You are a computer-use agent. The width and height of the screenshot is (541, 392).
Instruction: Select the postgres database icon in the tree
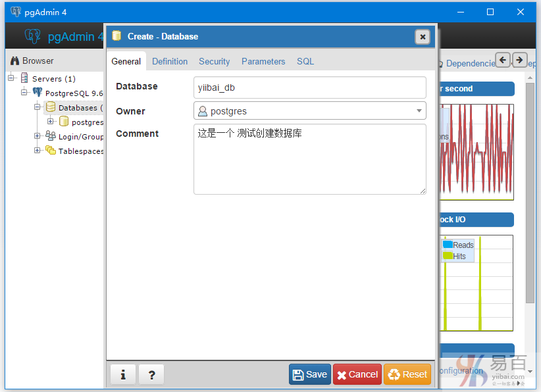click(64, 122)
